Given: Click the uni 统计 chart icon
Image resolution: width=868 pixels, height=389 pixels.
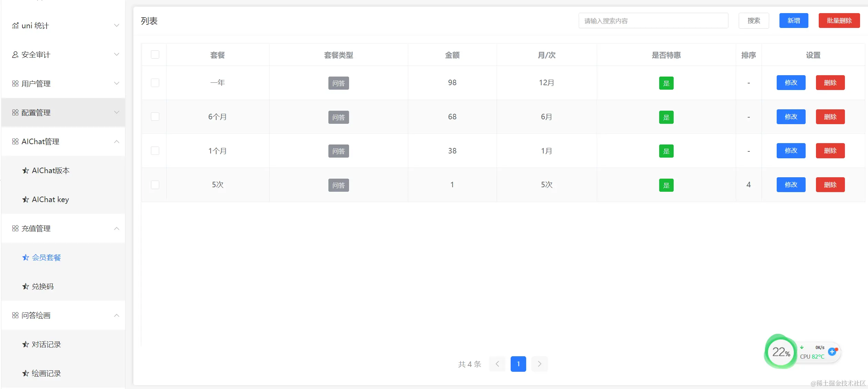Looking at the screenshot, I should click(x=15, y=26).
